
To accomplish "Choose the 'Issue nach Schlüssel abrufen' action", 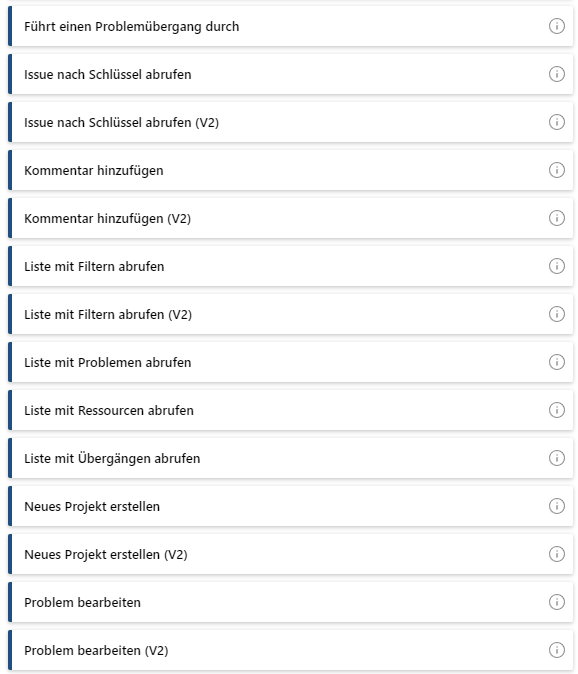I will (x=291, y=74).
